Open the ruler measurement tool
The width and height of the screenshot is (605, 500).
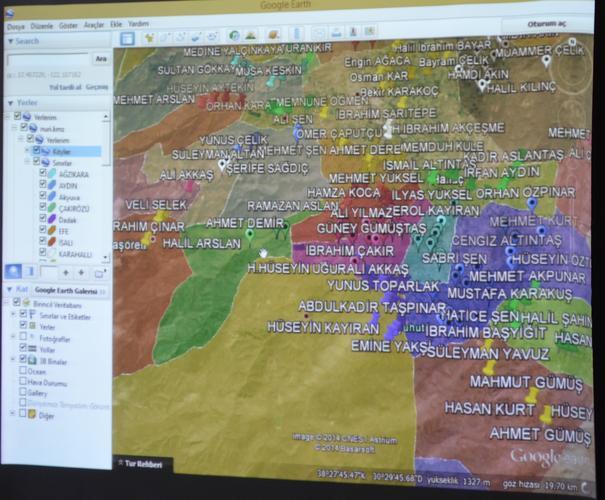[x=296, y=34]
